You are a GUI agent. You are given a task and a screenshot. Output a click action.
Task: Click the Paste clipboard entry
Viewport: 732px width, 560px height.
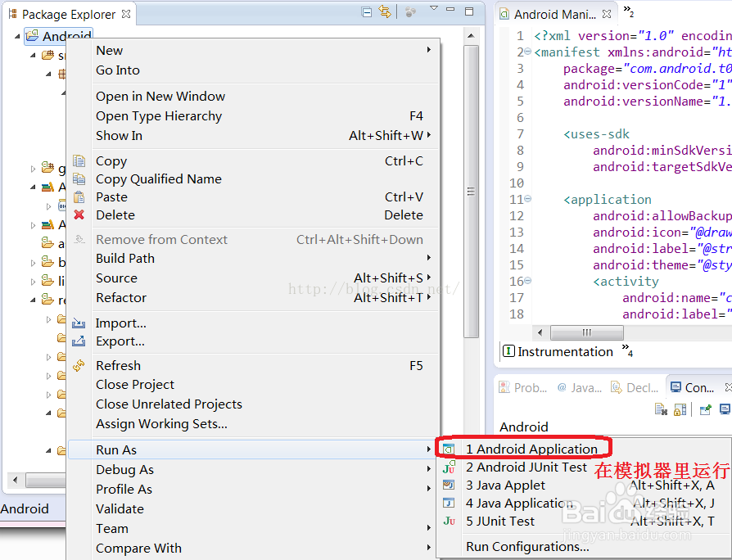tap(254, 197)
